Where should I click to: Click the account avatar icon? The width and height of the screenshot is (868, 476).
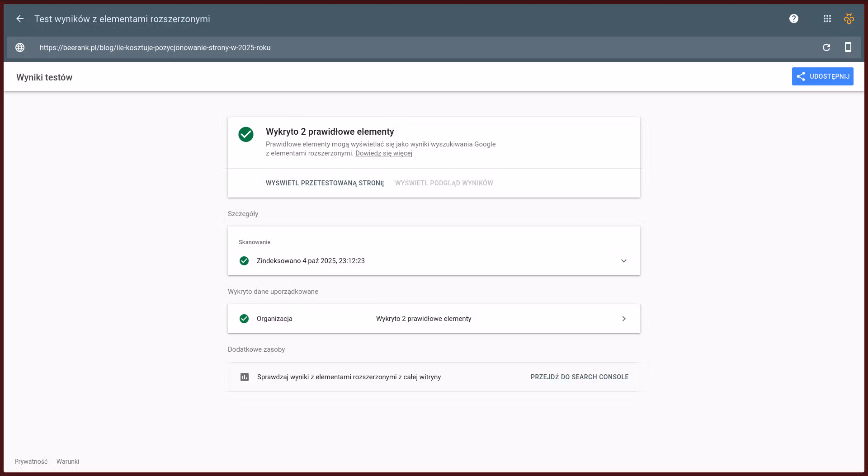tap(849, 19)
